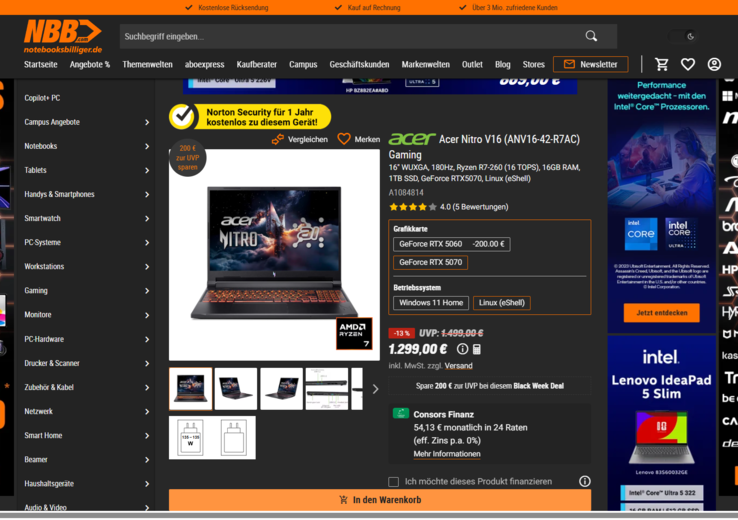Expand the Handys & Smartphones chevron
738x520 pixels.
(147, 194)
